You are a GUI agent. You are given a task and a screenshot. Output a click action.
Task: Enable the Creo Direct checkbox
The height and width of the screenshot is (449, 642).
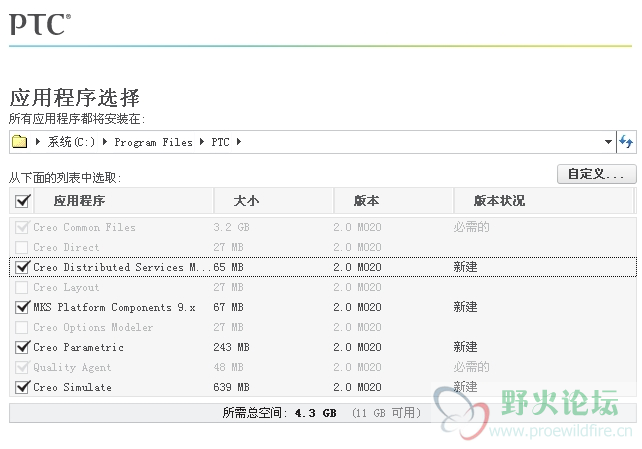coord(21,247)
